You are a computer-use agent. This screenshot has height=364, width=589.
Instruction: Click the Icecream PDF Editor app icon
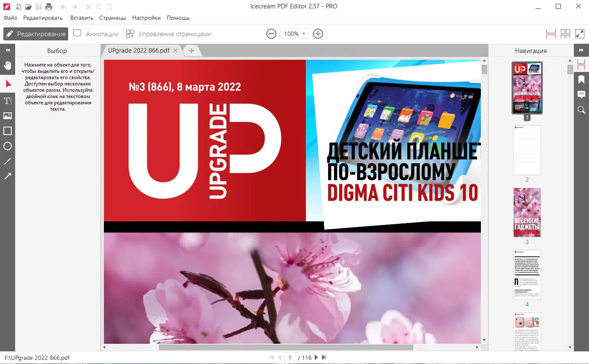coord(7,7)
